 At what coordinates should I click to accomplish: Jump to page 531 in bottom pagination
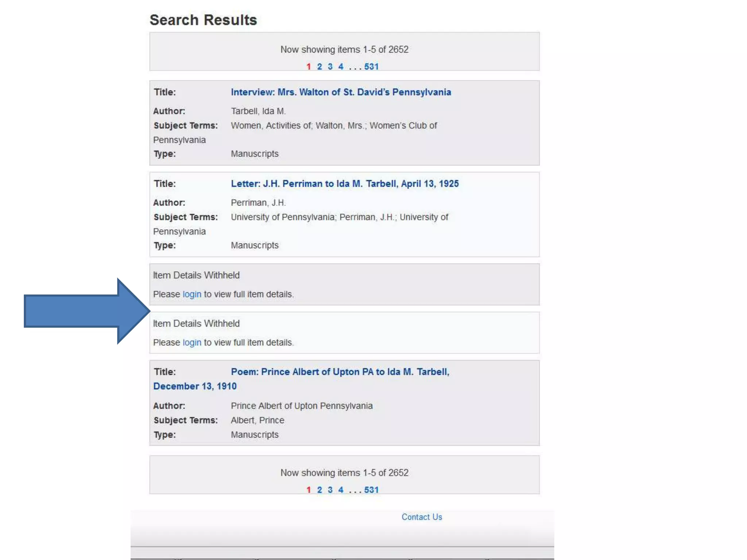pyautogui.click(x=371, y=490)
